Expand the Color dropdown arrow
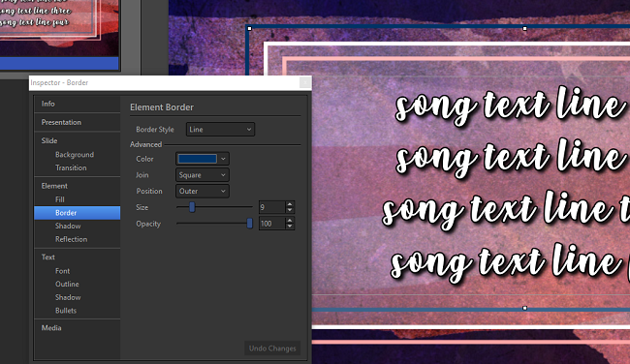 pos(223,159)
